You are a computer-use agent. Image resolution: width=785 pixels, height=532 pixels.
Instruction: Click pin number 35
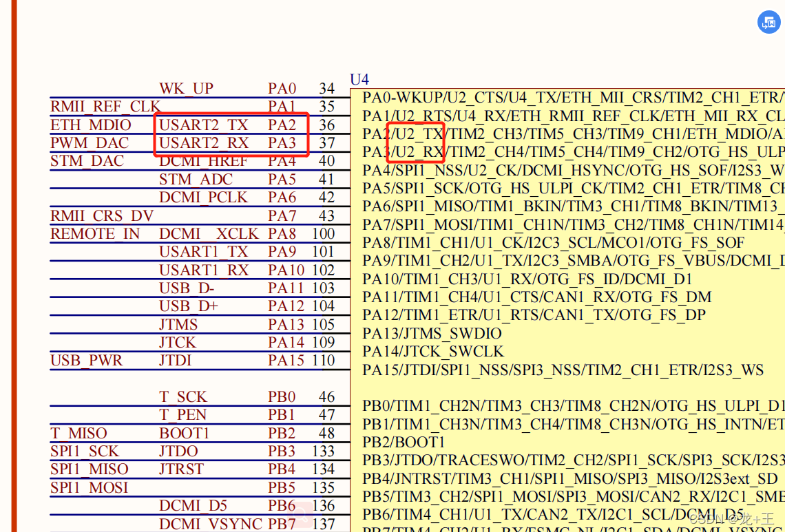(326, 107)
